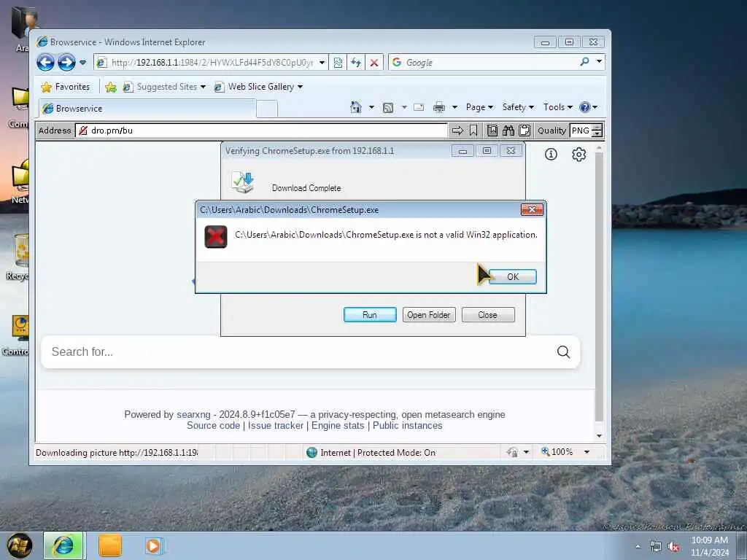Open Windows Explorer folder taskbar icon
Screen dimensions: 747x560
[x=110, y=545]
